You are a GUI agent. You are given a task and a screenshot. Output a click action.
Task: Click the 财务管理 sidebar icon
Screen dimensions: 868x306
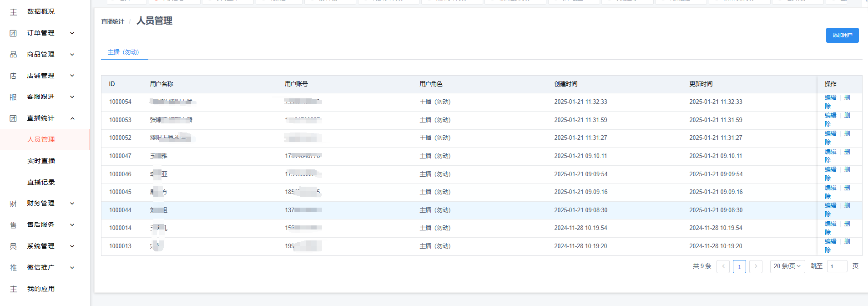point(13,204)
